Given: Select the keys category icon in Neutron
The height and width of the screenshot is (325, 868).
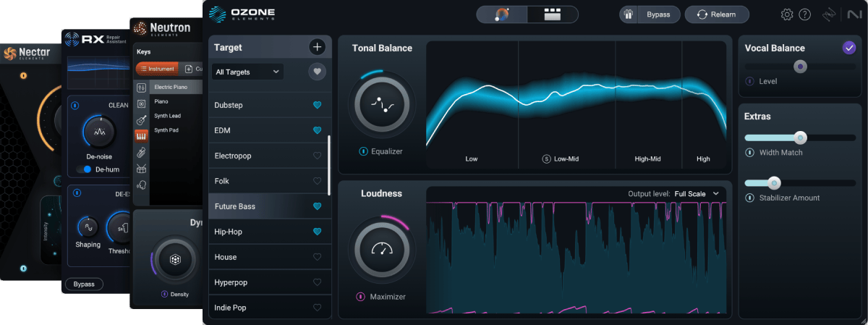Looking at the screenshot, I should [x=141, y=136].
